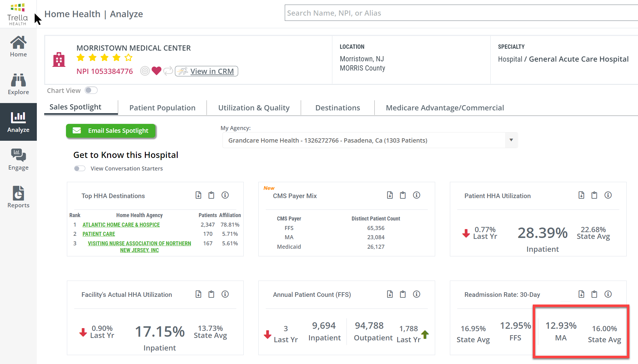The height and width of the screenshot is (364, 638).
Task: Copy Patient HHA Utilization to clipboard
Action: [x=594, y=195]
